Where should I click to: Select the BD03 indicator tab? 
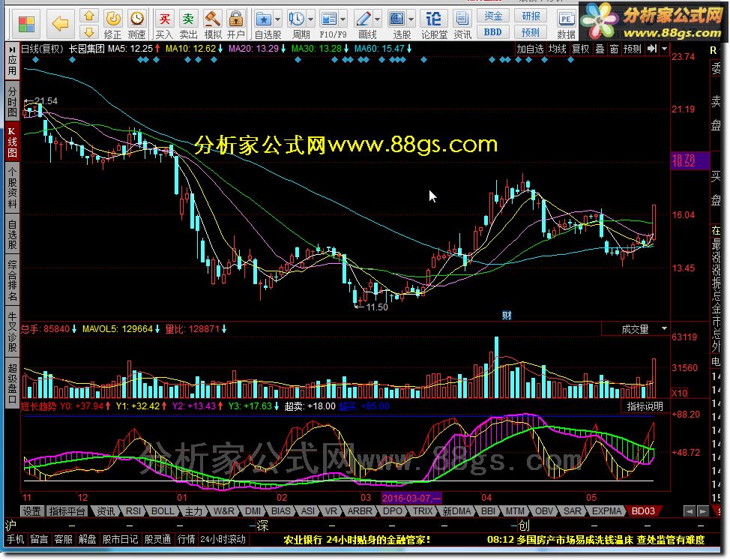tap(643, 511)
